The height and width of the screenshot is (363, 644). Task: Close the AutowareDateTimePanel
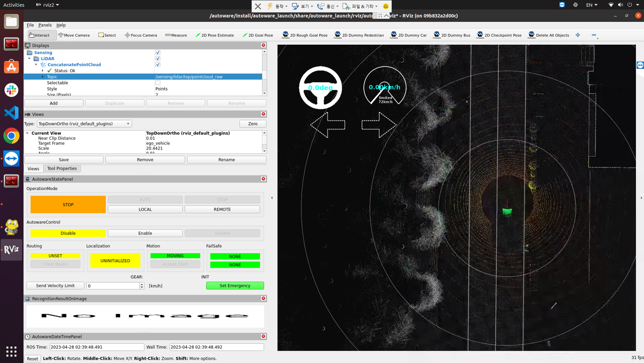point(263,336)
